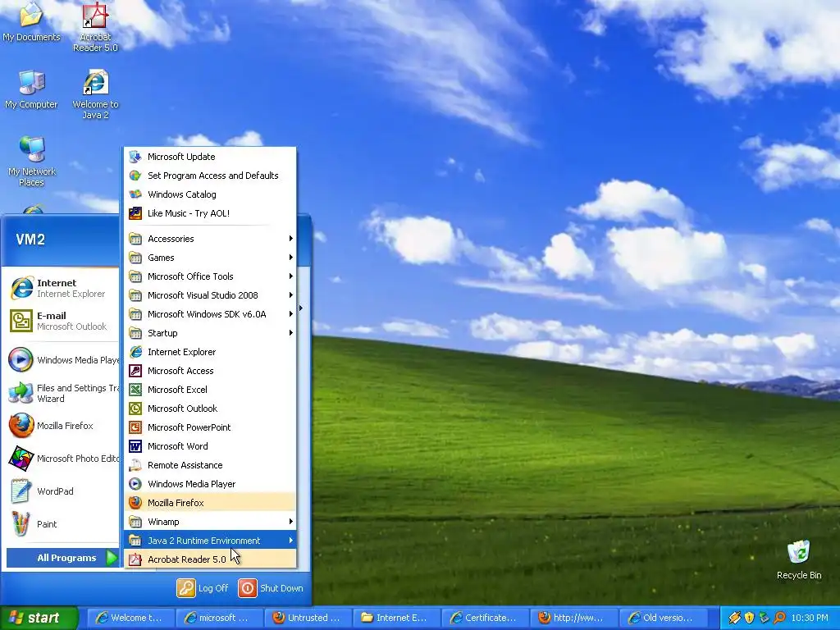The width and height of the screenshot is (840, 630).
Task: Switch to Internet E... folder taskbar window
Action: (397, 618)
